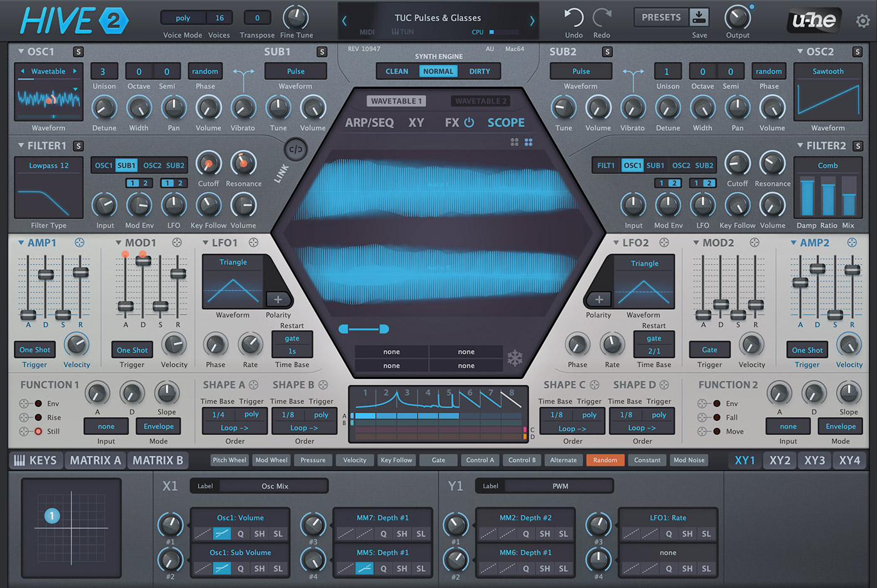
Task: Enable OSC2 input on FILTER1
Action: click(152, 165)
